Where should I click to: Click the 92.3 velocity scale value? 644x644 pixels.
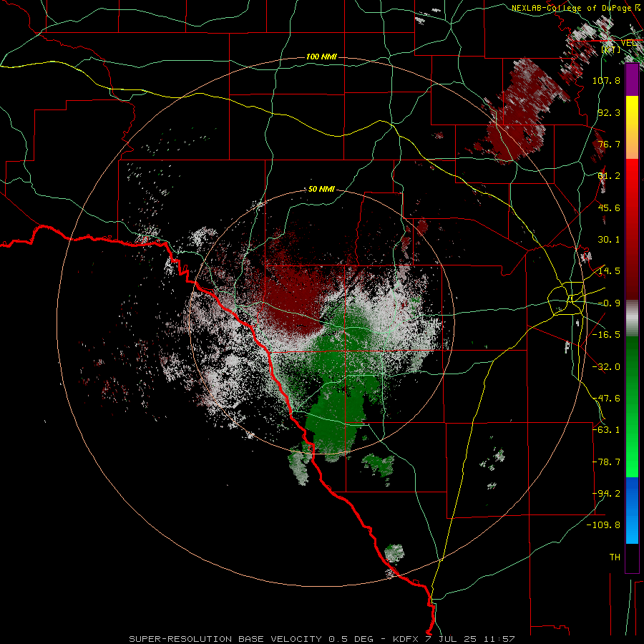point(609,112)
